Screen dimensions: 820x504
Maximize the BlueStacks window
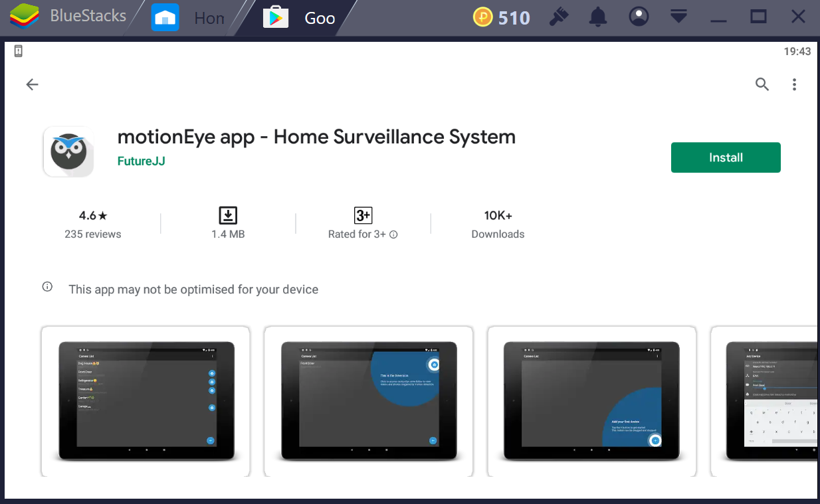tap(758, 17)
